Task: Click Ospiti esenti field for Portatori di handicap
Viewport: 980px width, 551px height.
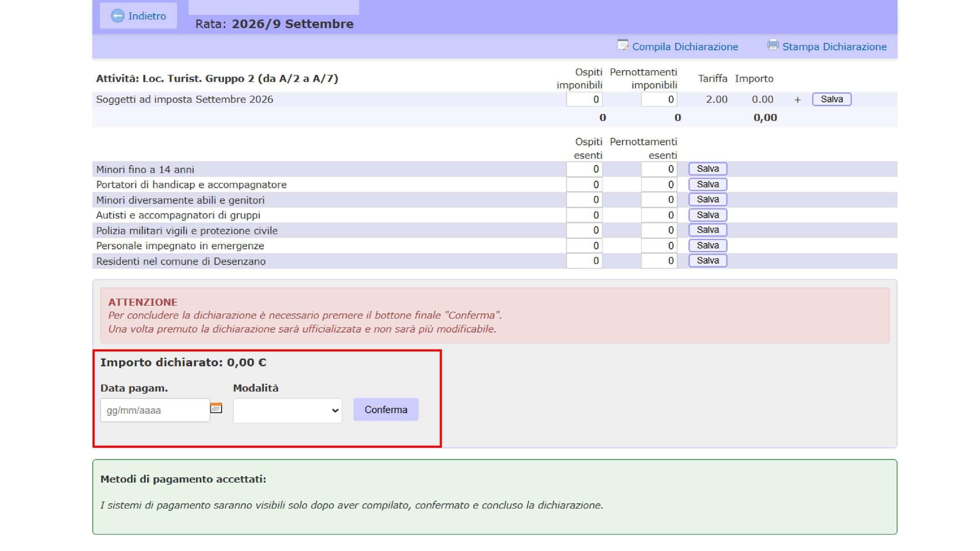Action: click(584, 184)
